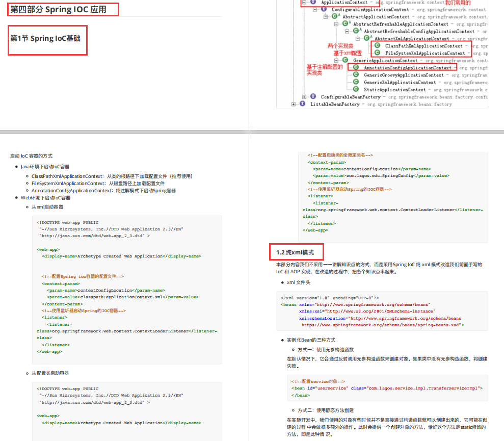Collapse the AbstractRefreshableApplicationContext node

coord(336,24)
